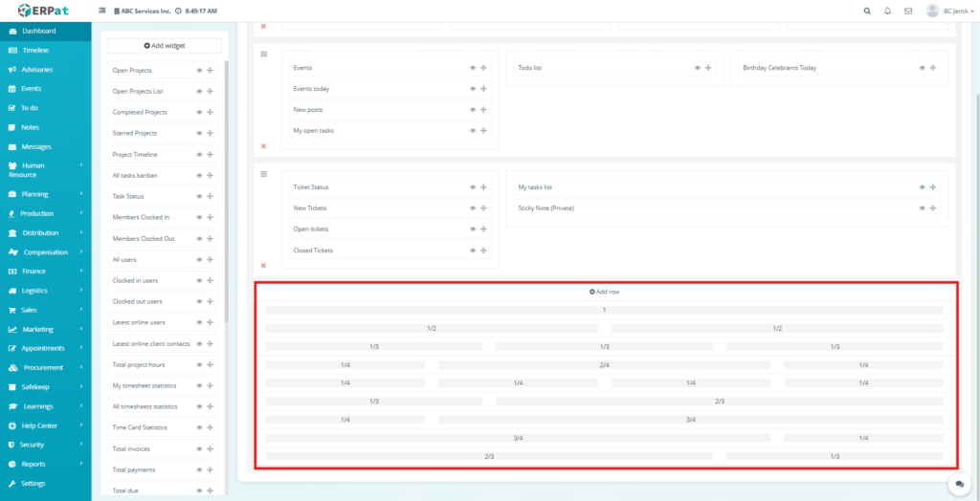Toggle eye icon for Open Projects List widget
This screenshot has height=501, width=980.
199,91
